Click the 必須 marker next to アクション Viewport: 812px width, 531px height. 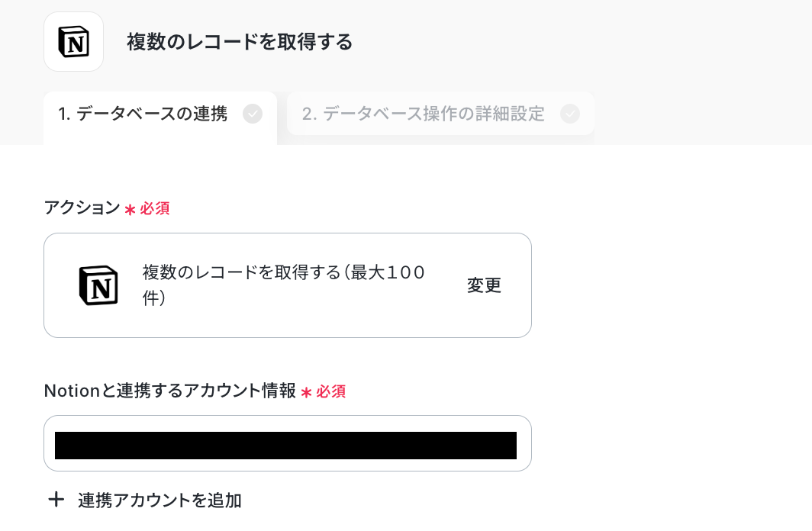pyautogui.click(x=154, y=208)
